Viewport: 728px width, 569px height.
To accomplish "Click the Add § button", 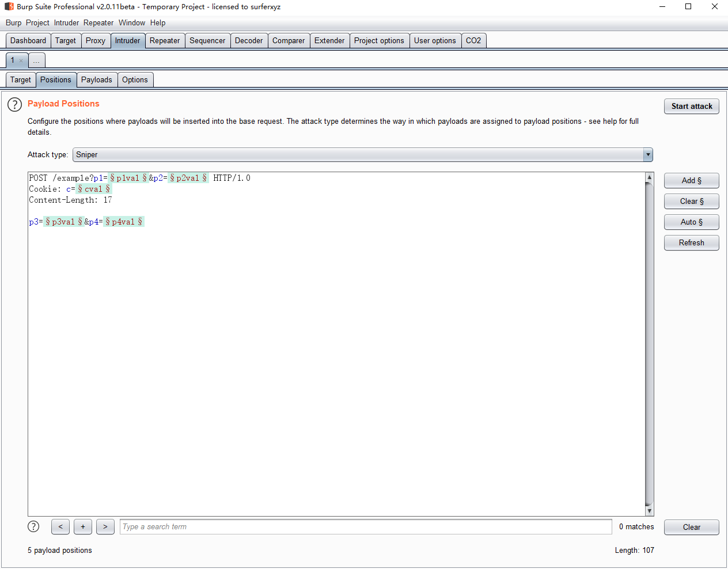I will pos(691,180).
